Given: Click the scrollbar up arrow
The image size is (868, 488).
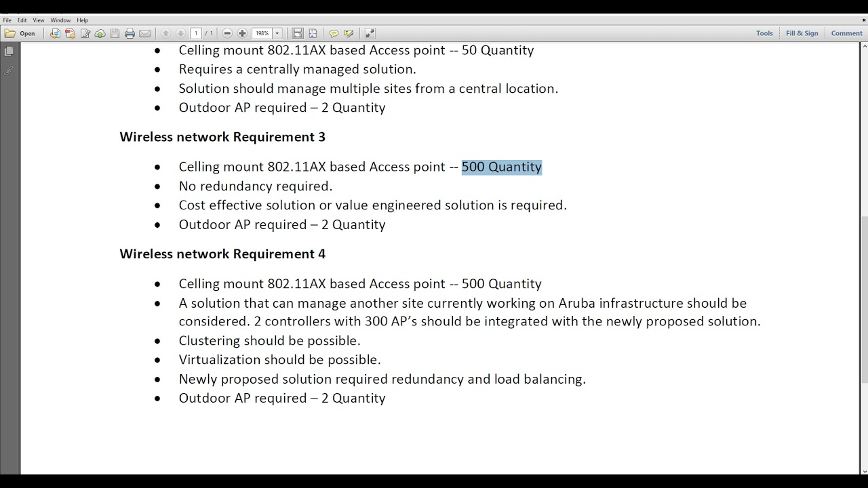Looking at the screenshot, I should pos(864,45).
